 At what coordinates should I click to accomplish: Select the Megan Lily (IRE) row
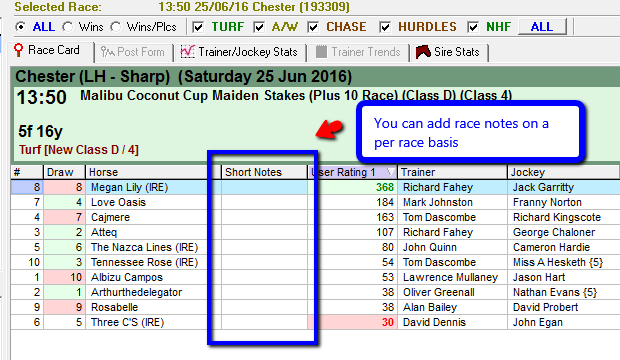click(315, 187)
